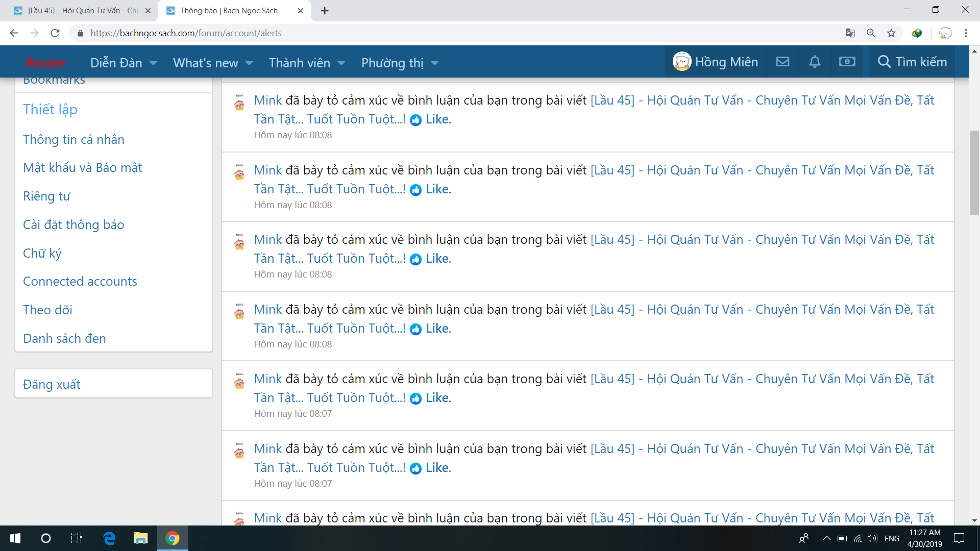
Task: Open Mink's profile link in first alert
Action: point(267,100)
